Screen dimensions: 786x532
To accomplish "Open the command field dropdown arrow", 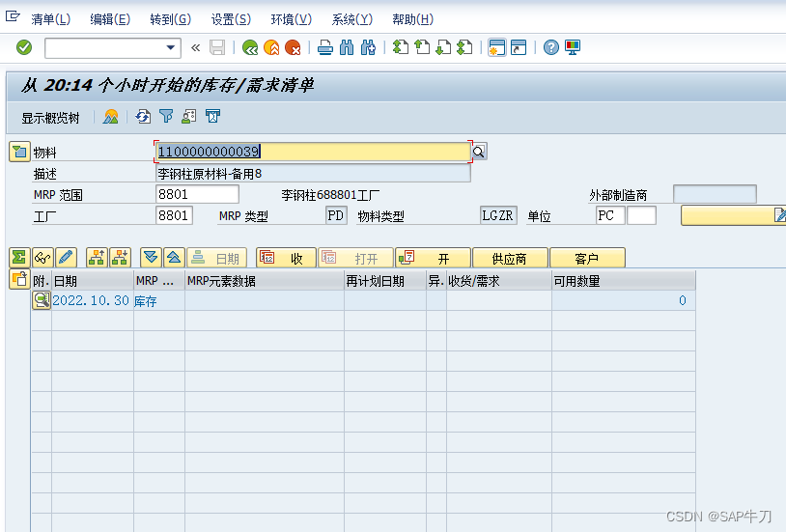I will [x=171, y=47].
